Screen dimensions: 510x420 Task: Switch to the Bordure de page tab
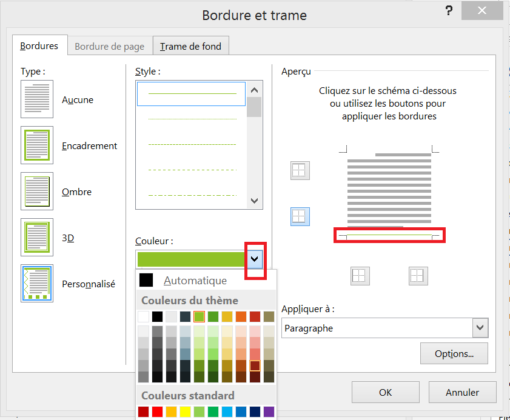(109, 46)
